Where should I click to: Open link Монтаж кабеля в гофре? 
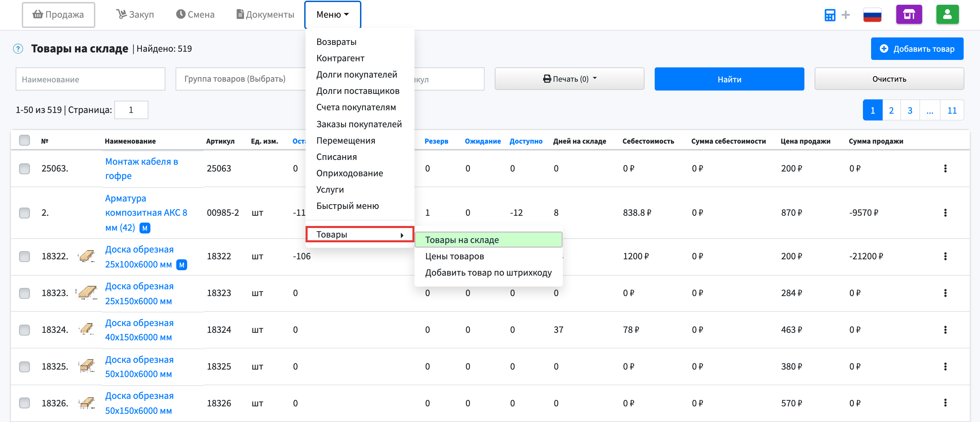(142, 168)
